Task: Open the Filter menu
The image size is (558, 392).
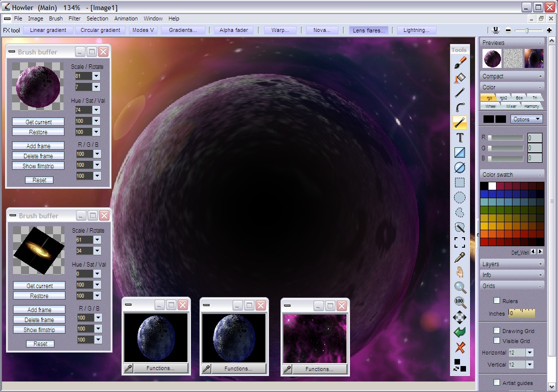Action: 74,18
